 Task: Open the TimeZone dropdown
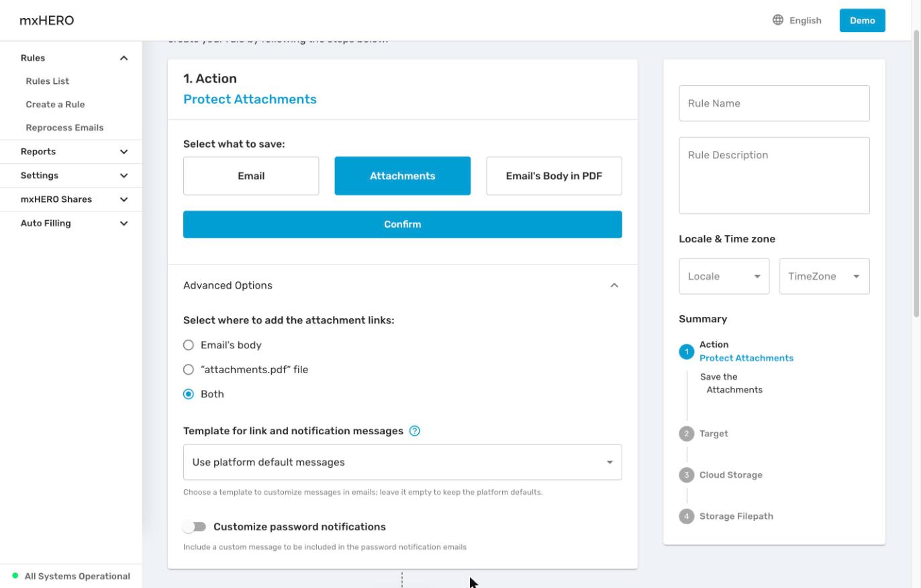[824, 277]
